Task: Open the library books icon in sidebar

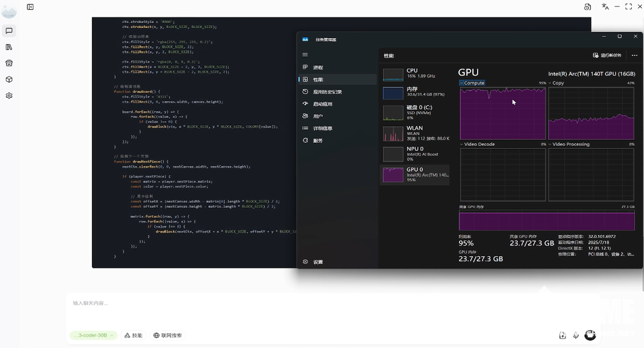Action: click(9, 47)
